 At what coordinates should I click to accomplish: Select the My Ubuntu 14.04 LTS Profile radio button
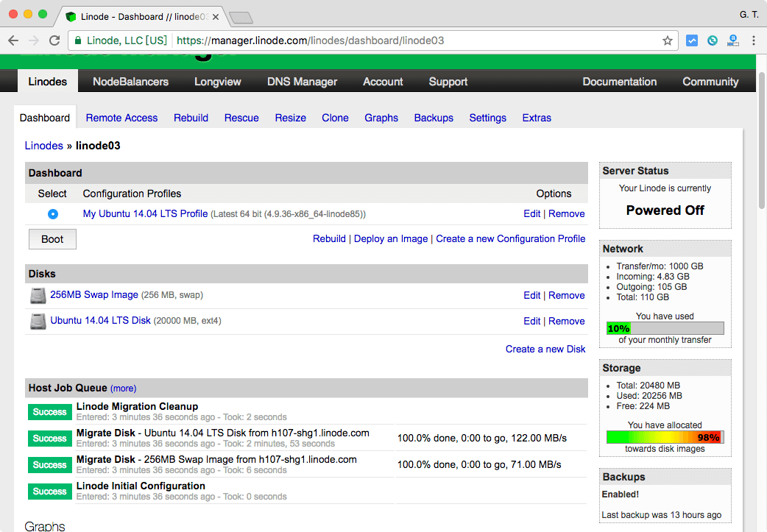tap(52, 214)
